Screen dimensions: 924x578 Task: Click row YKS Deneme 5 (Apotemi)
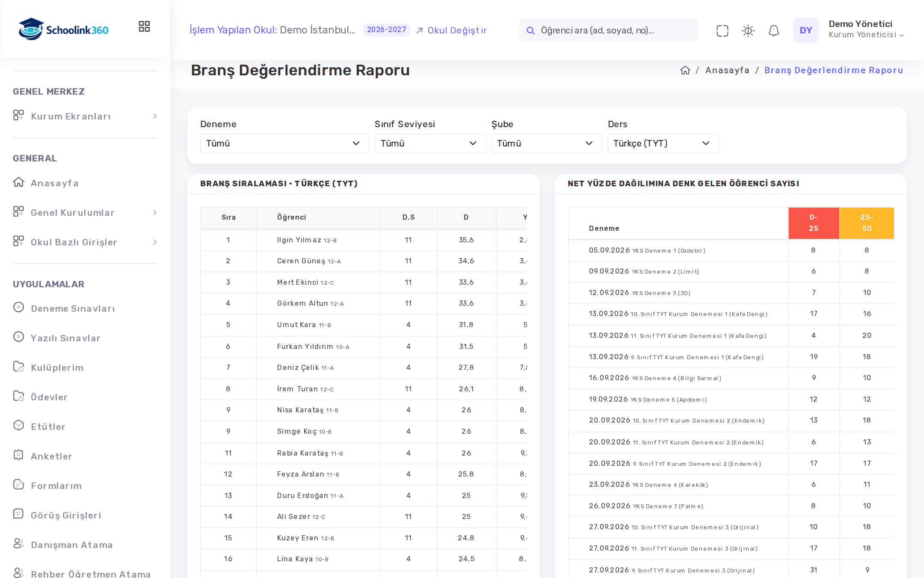tap(731, 399)
